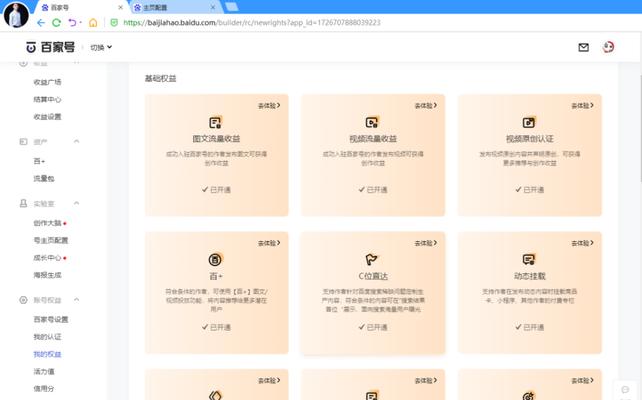Open the dropdown arrow beside the undo icon

(x=80, y=23)
